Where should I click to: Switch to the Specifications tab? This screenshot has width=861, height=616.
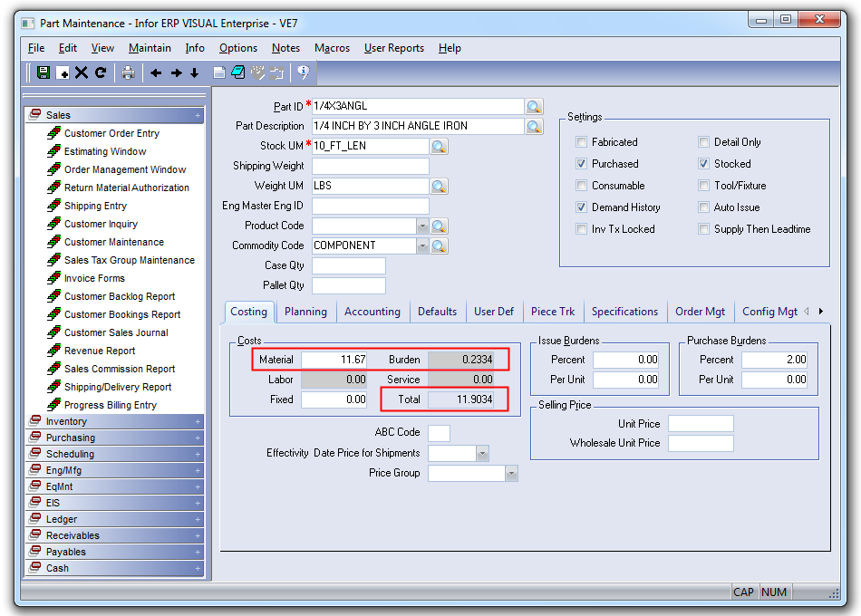pos(624,312)
